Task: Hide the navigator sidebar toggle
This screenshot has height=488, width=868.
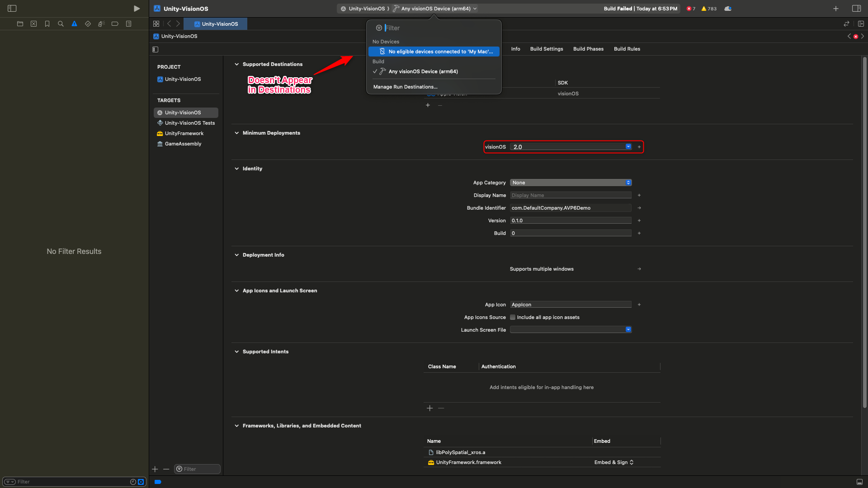Action: tap(12, 9)
